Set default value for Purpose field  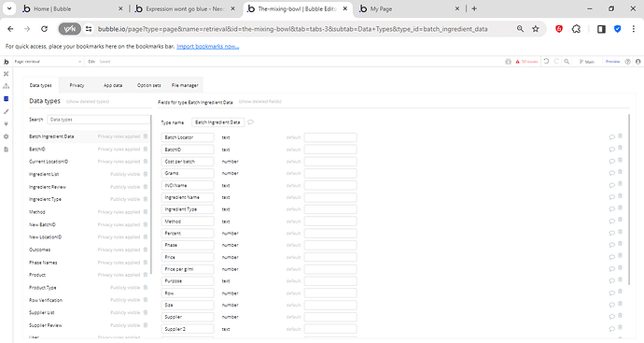tap(330, 281)
